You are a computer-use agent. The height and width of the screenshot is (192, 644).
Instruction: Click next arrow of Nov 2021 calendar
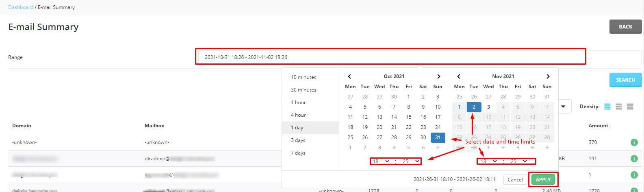[548, 76]
